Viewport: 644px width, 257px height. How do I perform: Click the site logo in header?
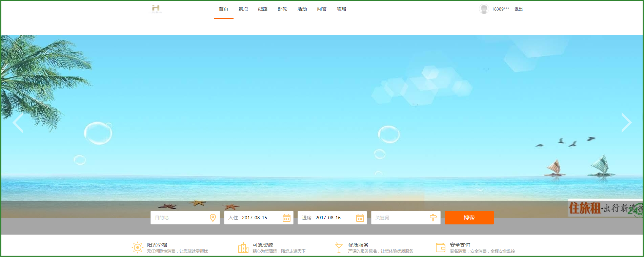tap(156, 9)
